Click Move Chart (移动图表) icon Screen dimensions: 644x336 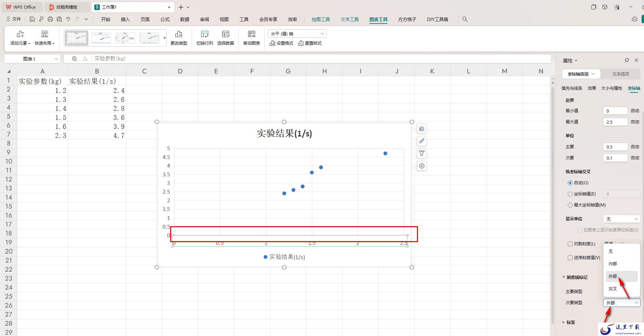[x=252, y=38]
